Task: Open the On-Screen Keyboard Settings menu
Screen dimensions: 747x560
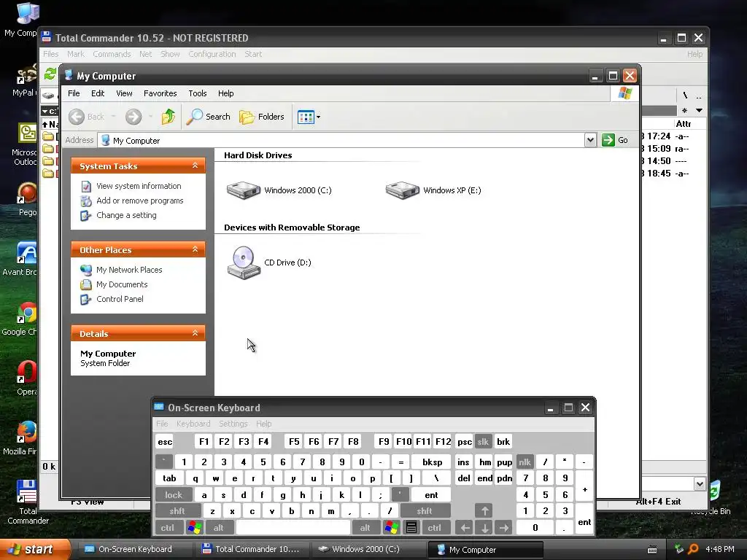Action: (233, 424)
